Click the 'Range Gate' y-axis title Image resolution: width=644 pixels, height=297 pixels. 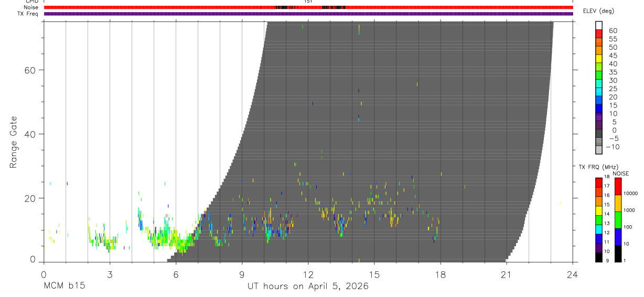point(13,142)
